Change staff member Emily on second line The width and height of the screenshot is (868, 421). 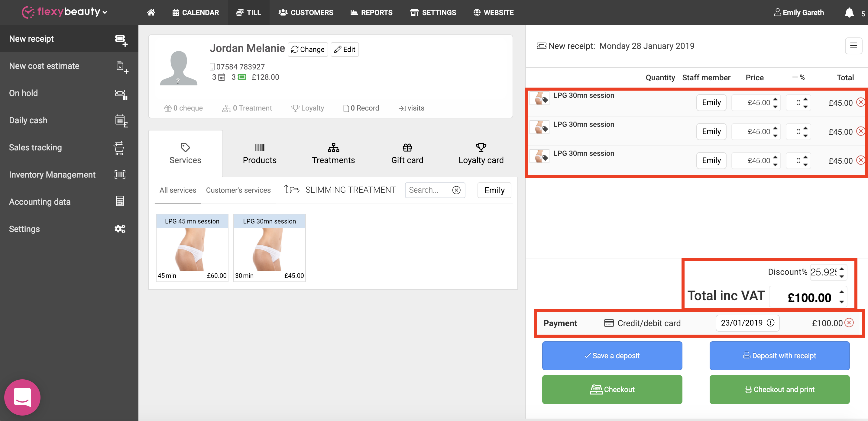point(711,131)
